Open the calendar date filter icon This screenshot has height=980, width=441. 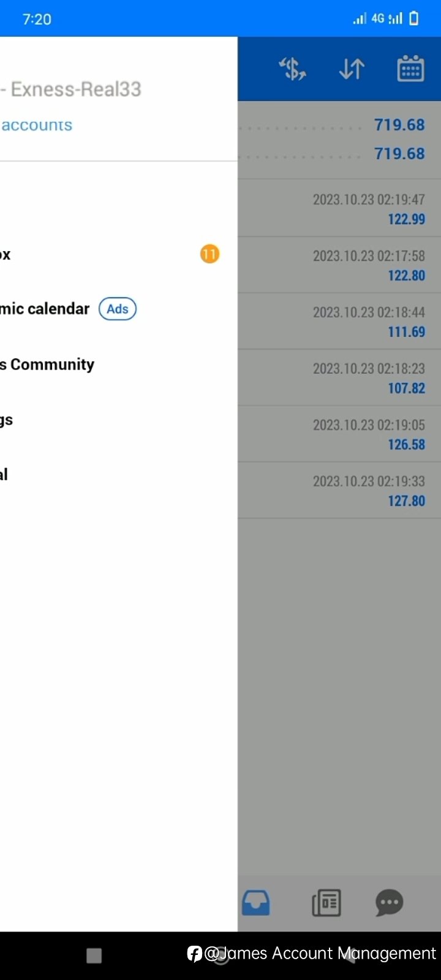410,69
